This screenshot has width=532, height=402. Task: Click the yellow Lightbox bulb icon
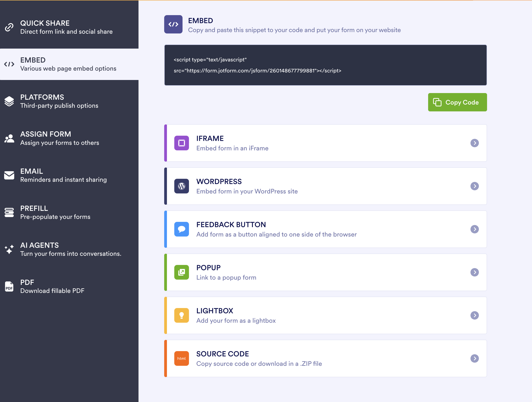[x=182, y=315]
